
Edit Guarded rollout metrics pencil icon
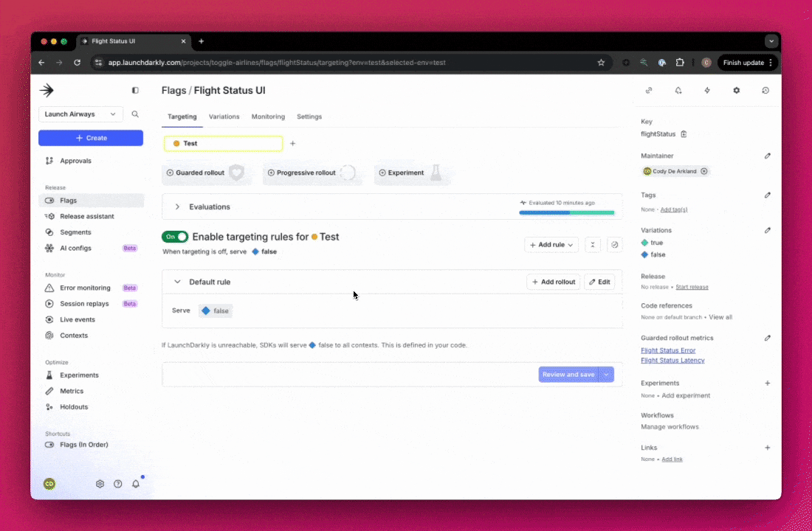pos(768,338)
